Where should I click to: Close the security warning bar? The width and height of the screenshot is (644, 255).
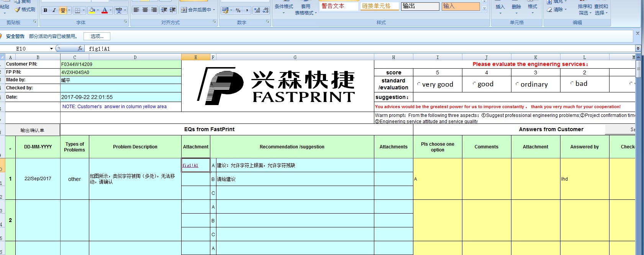click(x=637, y=33)
